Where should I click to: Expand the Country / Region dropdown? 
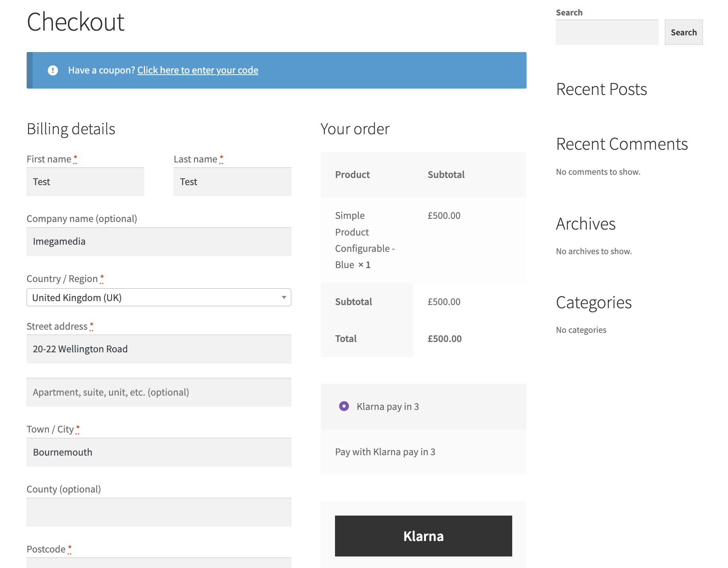(x=159, y=298)
